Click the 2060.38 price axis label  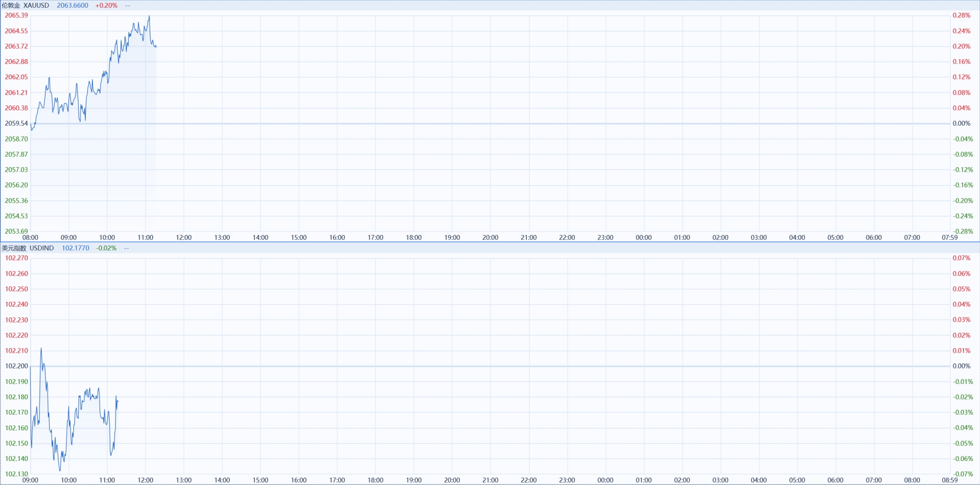pos(16,108)
